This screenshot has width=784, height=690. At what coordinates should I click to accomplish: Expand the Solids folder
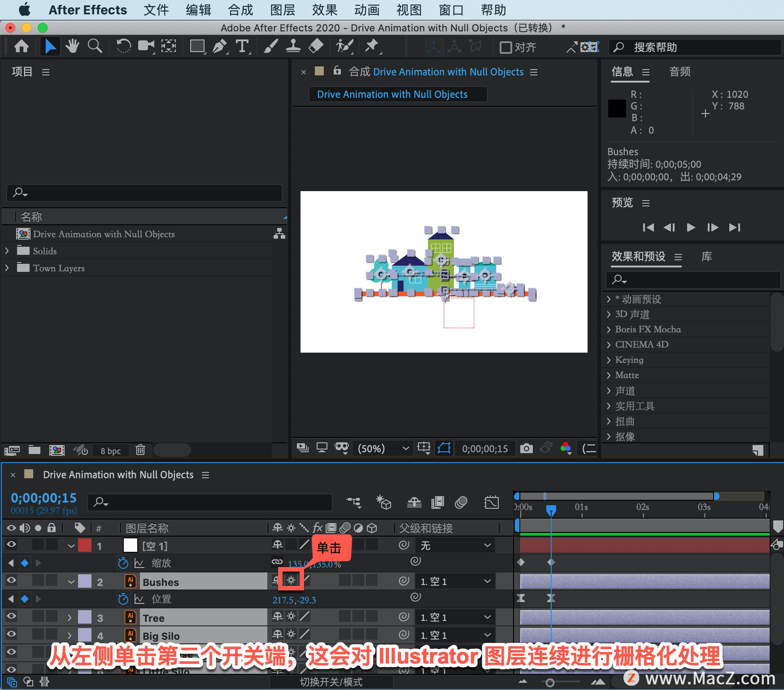pos(7,251)
